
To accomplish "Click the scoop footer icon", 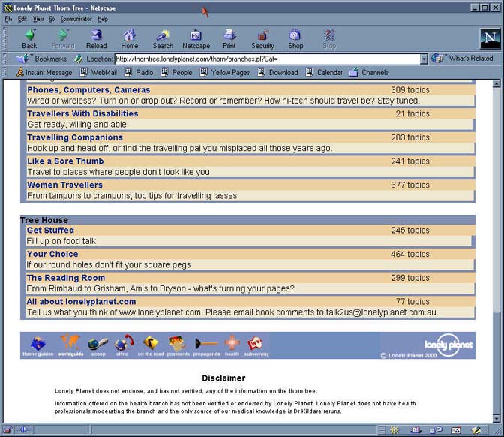I will (98, 346).
